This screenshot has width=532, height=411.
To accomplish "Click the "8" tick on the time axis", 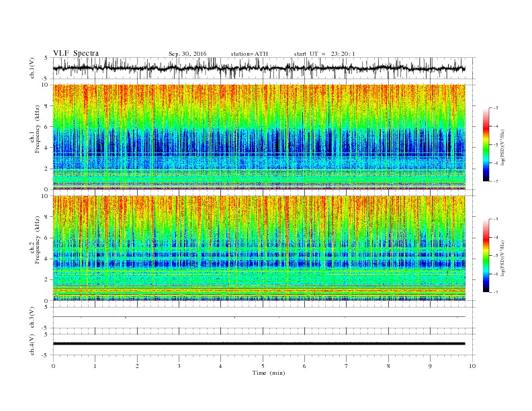I will coord(388,366).
